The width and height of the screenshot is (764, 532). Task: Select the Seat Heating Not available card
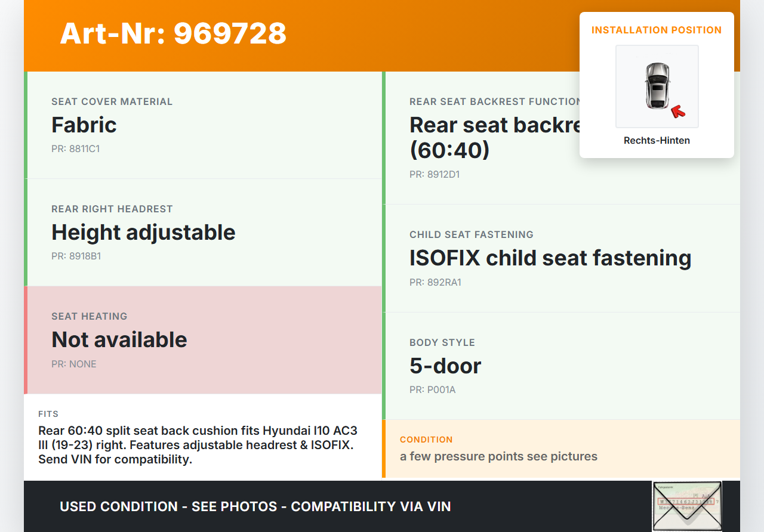pyautogui.click(x=203, y=340)
